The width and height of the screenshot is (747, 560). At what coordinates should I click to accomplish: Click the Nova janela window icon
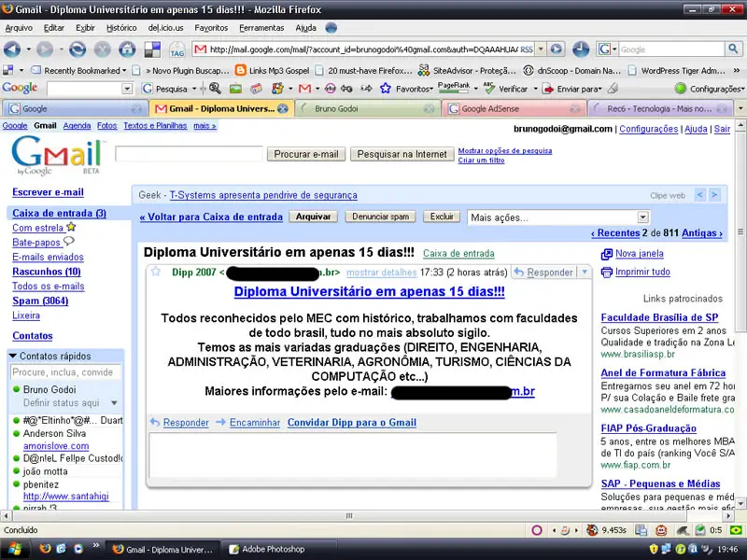(x=606, y=254)
